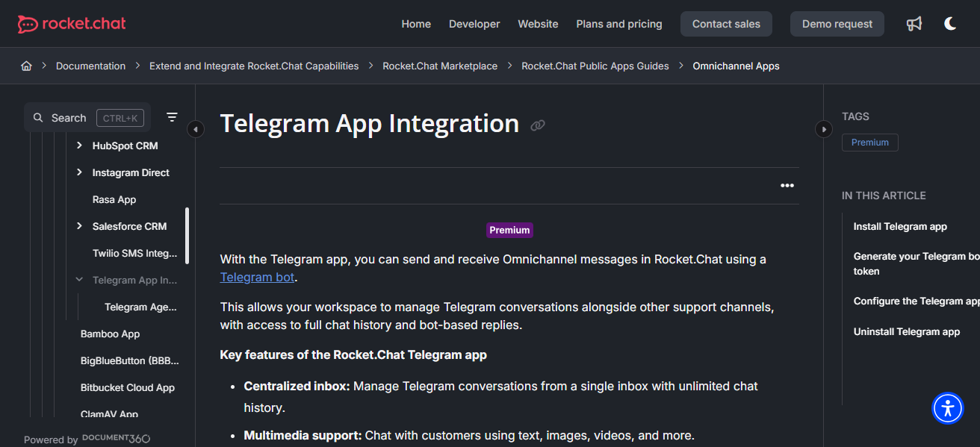This screenshot has height=447, width=980.
Task: Open HubSpot CRM page in the sidebar
Action: point(125,146)
